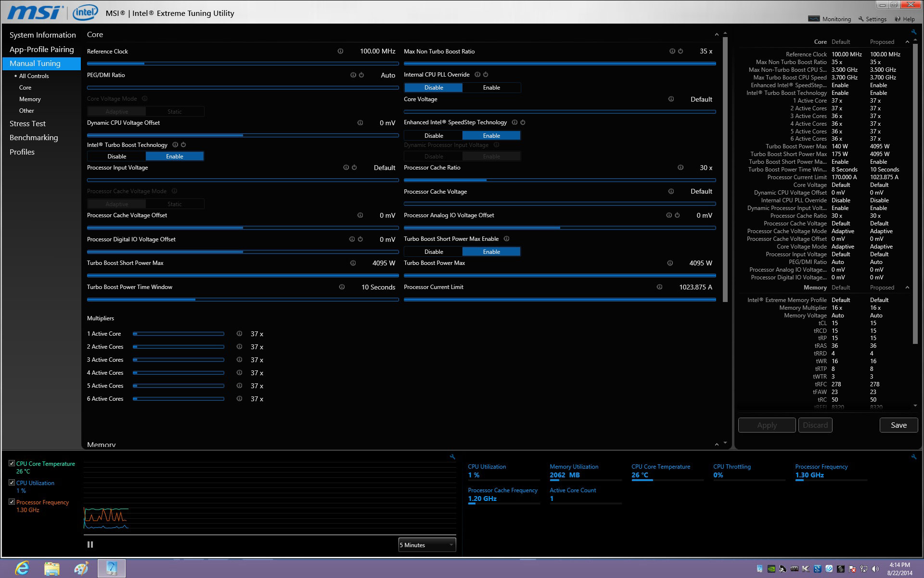Screen dimensions: 924x578
Task: Uncheck the Processor Frequency checkbox
Action: 12,502
